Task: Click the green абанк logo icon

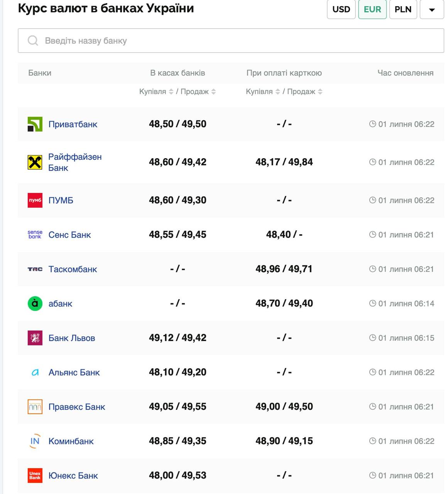Action: [35, 304]
